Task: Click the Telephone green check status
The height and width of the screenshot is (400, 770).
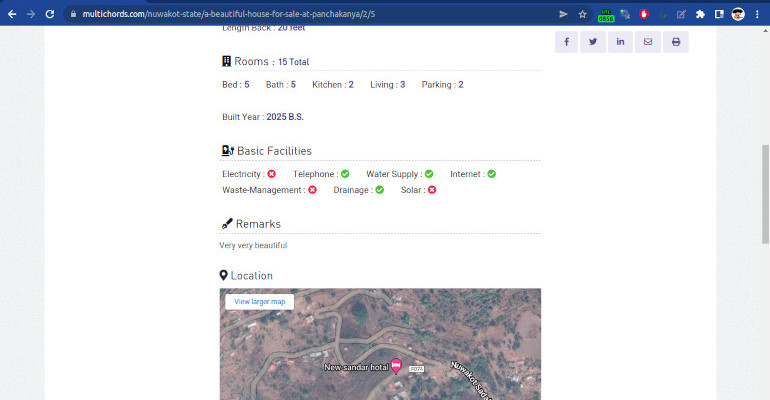Action: click(345, 174)
